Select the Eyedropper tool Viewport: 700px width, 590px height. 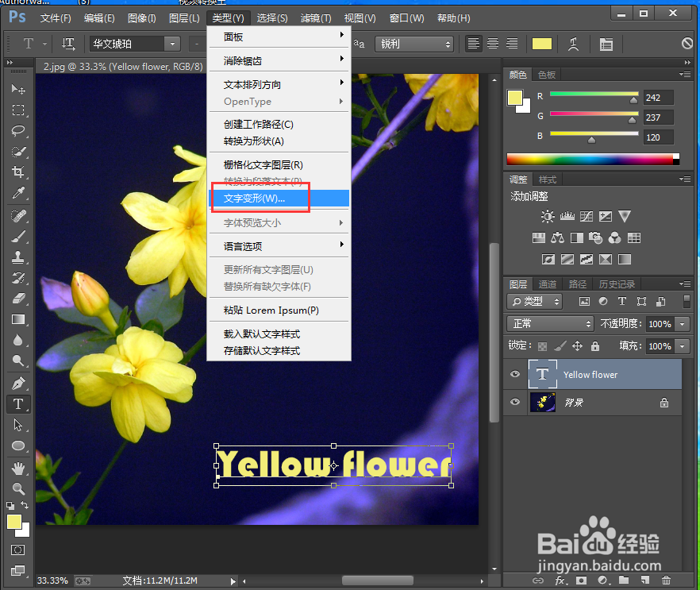[x=17, y=192]
